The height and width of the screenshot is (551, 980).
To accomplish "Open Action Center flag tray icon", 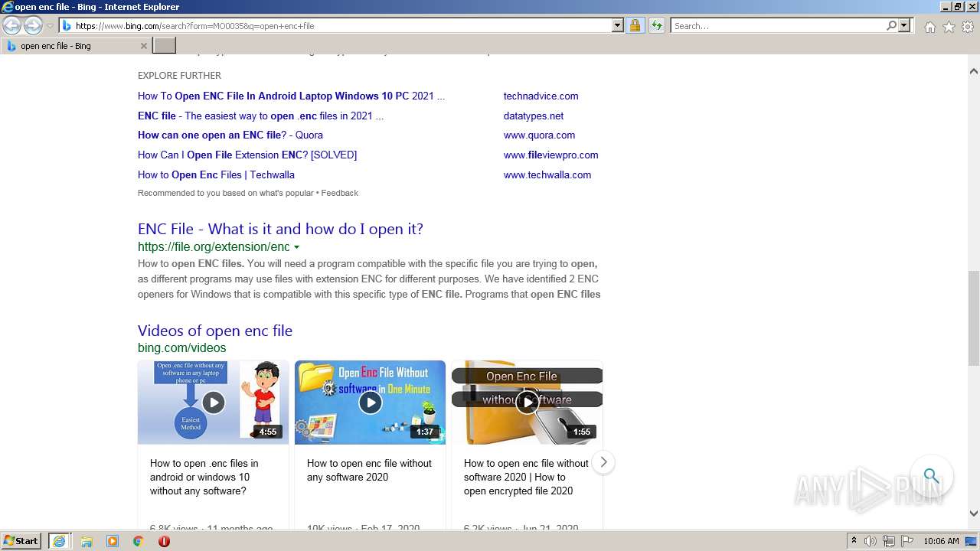I will tap(905, 541).
